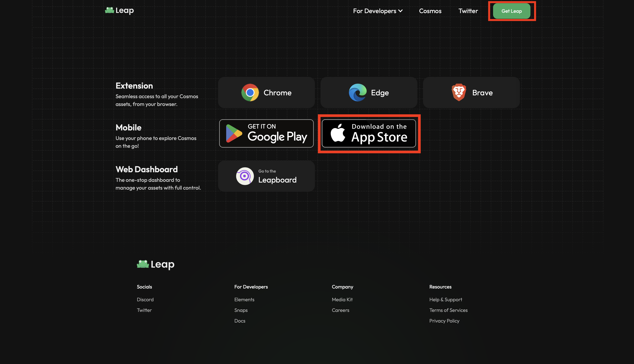Open the Snaps footer link
Image resolution: width=634 pixels, height=364 pixels.
tap(241, 310)
